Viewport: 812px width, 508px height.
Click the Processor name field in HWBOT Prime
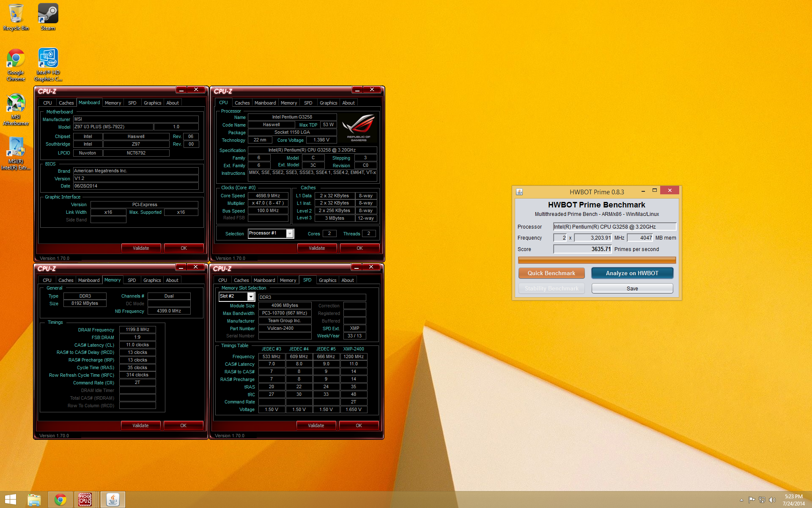pyautogui.click(x=614, y=227)
